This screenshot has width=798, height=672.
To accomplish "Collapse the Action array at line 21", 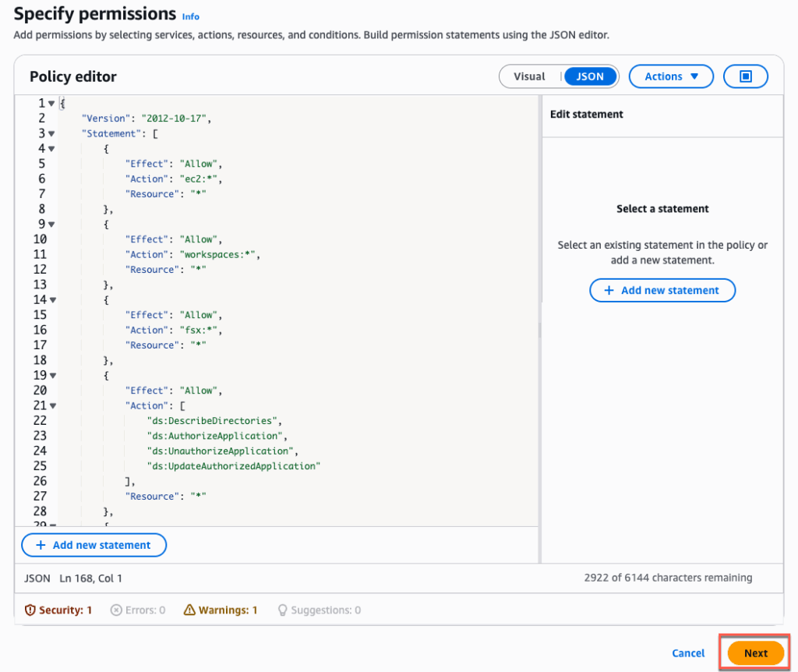I will [51, 406].
